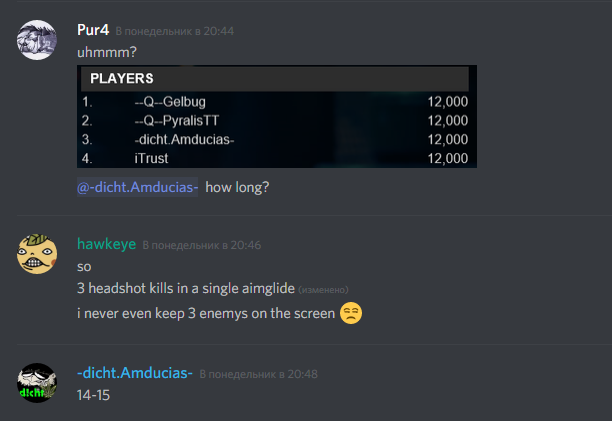Viewport: 612px width, 421px height.
Task: Click hawkeye's message timestamp 20:46
Action: point(202,245)
